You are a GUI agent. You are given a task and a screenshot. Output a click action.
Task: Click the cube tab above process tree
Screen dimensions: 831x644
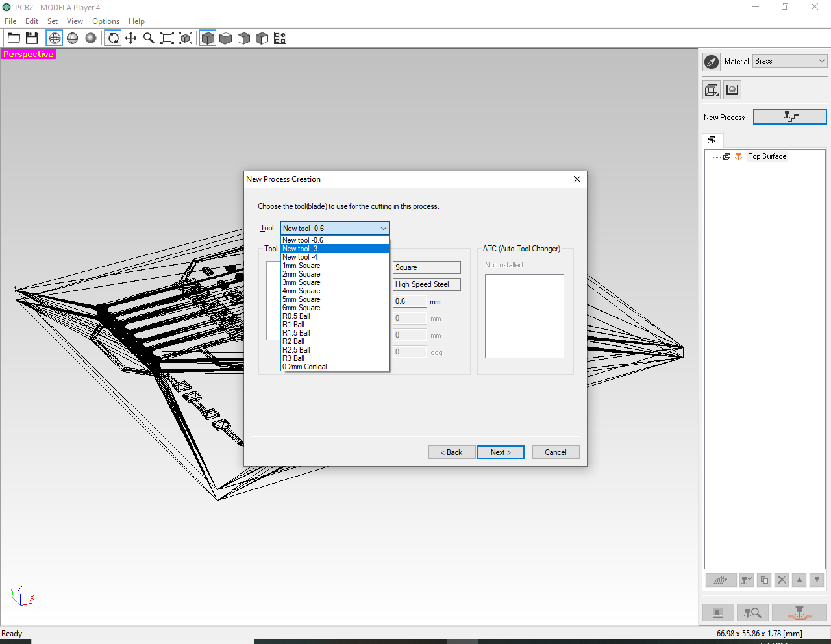tap(712, 140)
